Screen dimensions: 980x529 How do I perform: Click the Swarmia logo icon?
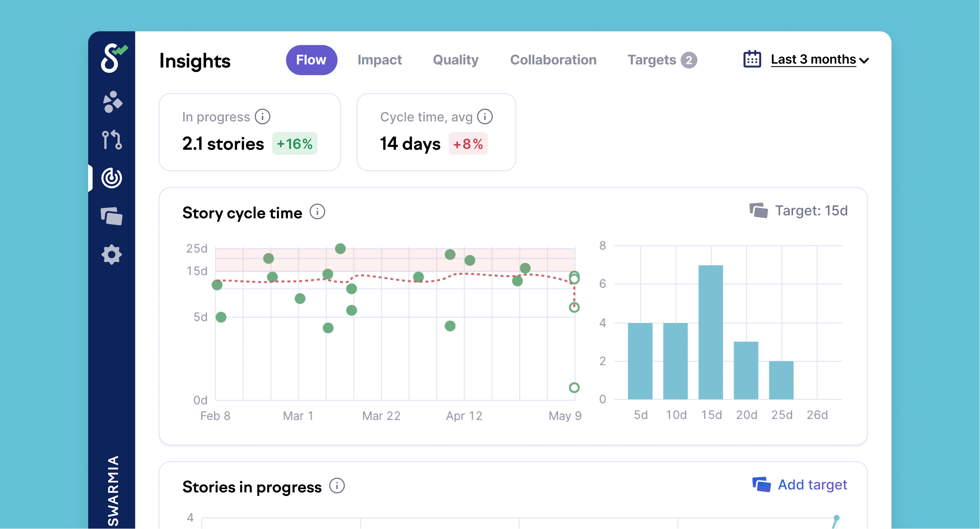(x=113, y=58)
